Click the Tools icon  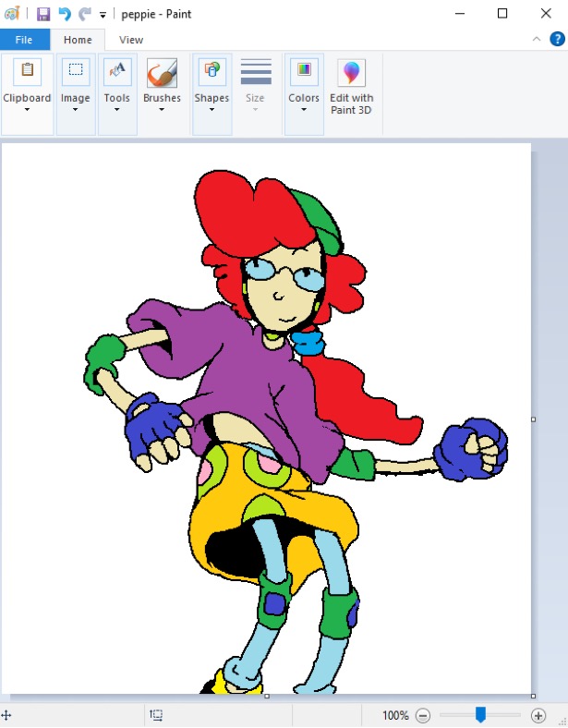pos(117,71)
